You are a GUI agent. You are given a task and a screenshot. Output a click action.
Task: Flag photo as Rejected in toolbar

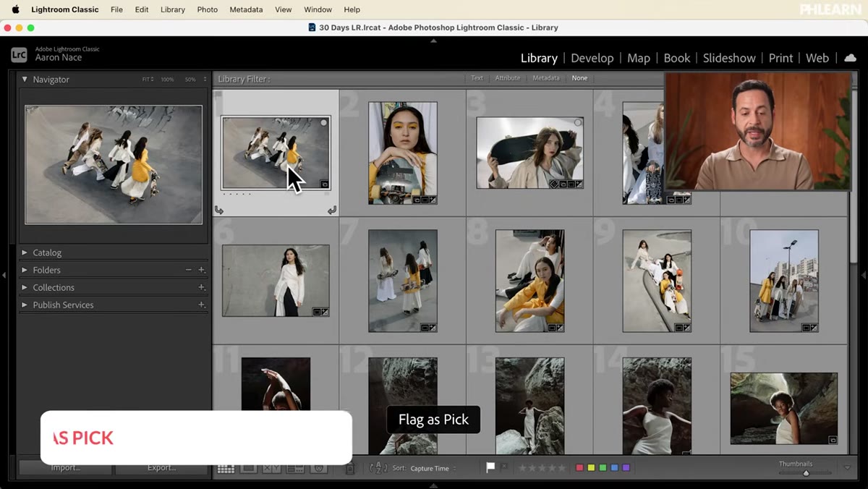point(504,468)
